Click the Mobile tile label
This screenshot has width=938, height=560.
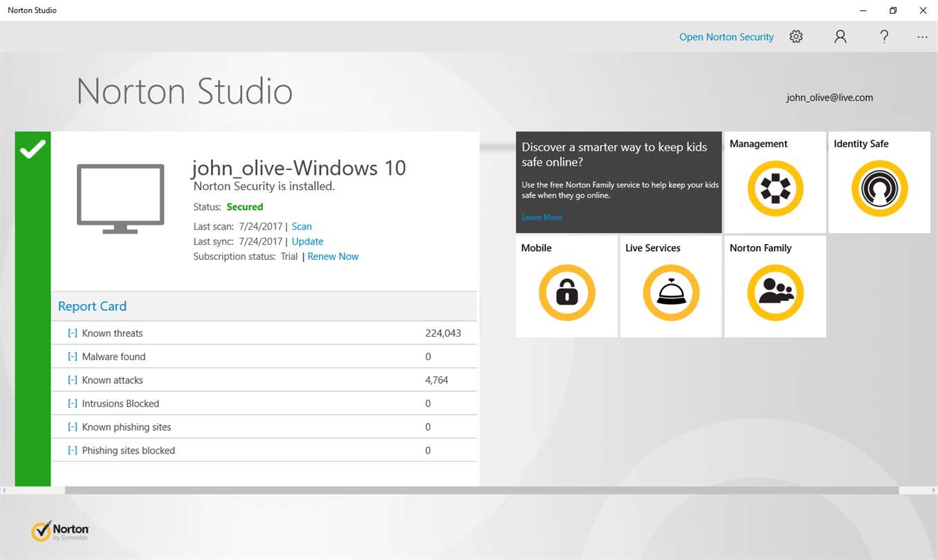coord(537,248)
